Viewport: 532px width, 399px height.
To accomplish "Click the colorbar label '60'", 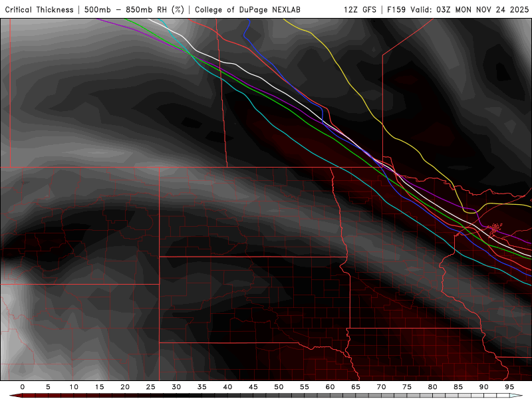I will point(330,387).
